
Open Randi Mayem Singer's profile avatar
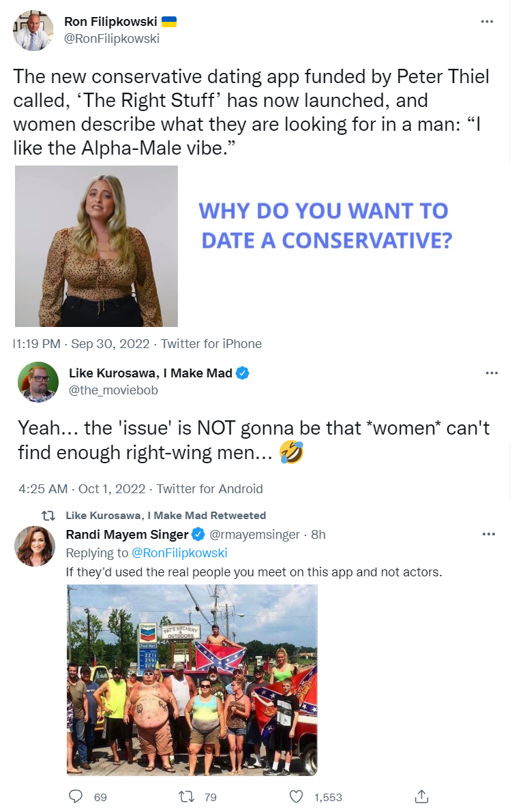click(x=35, y=546)
